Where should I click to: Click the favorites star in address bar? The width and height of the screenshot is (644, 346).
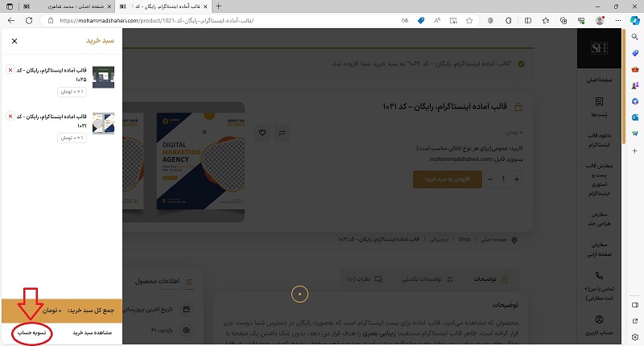coord(469,21)
